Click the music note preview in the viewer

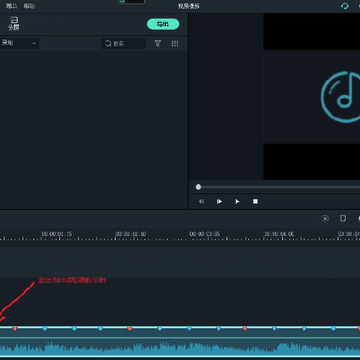coord(341,97)
